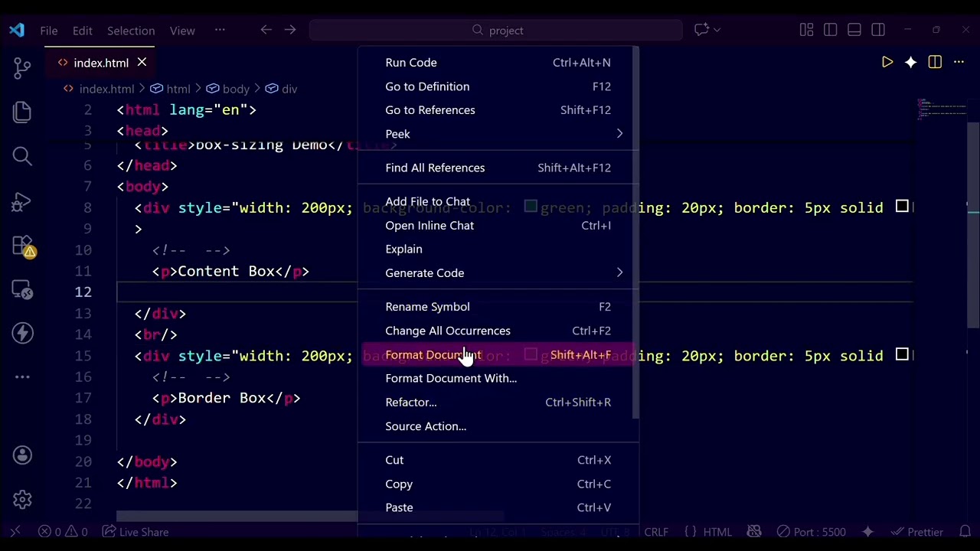
Task: Toggle the secondary side bar
Action: [x=878, y=30]
